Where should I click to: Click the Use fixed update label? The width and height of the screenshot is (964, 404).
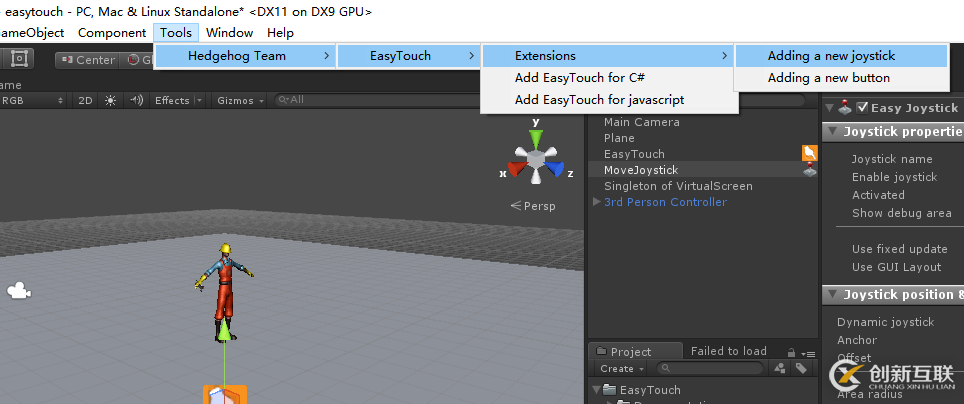coord(899,249)
